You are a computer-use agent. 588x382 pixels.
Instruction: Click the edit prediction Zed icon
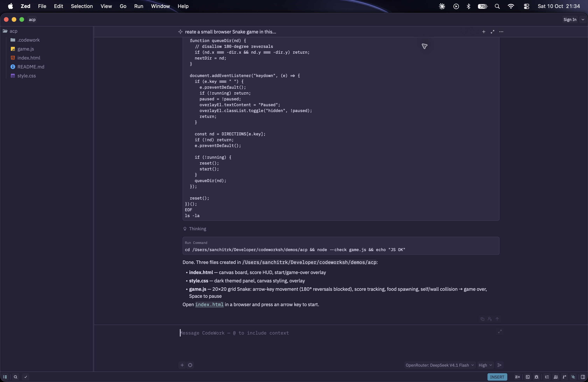(517, 377)
